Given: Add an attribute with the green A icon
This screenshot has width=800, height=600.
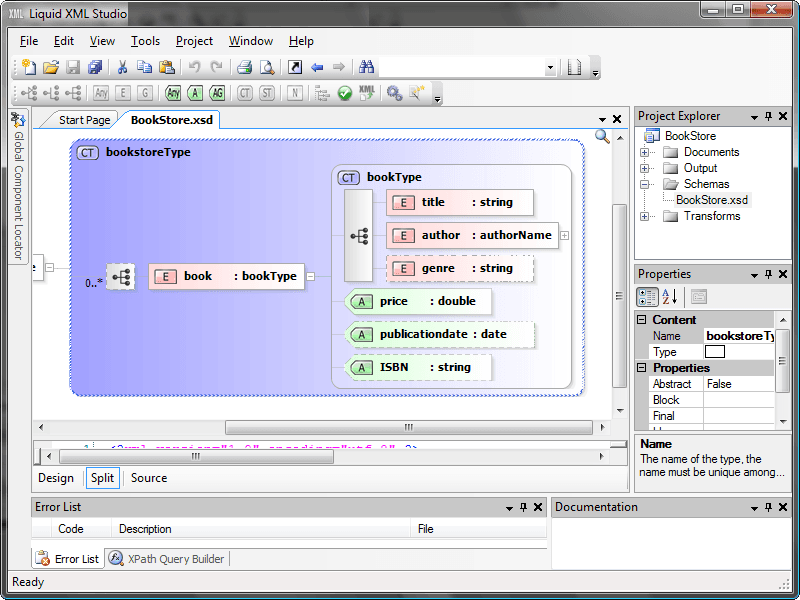Looking at the screenshot, I should pyautogui.click(x=195, y=93).
